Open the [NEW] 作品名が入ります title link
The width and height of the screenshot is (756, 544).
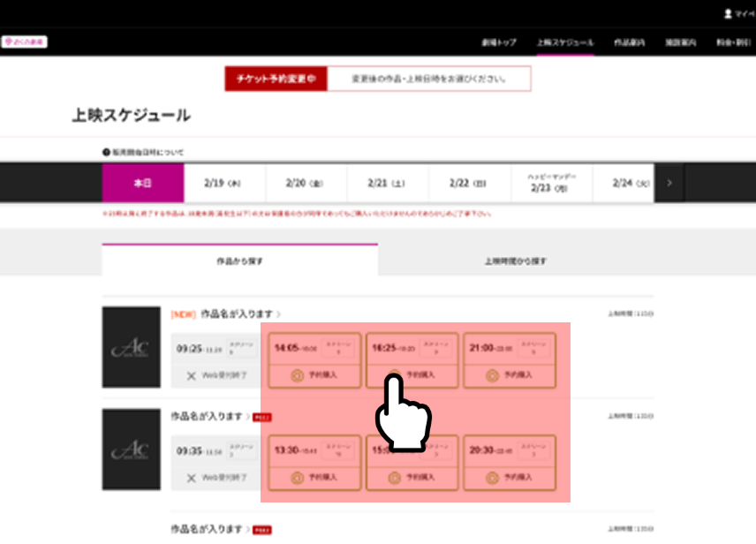point(225,314)
